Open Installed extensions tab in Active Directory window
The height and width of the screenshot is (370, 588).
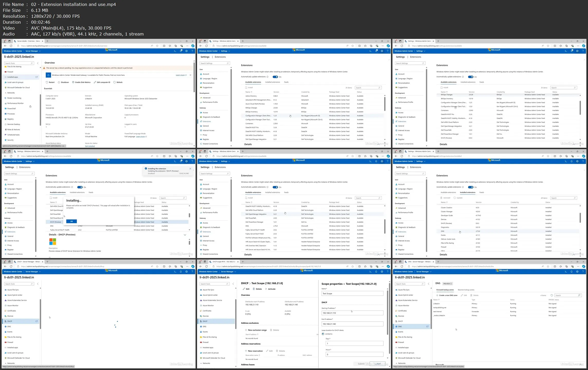[273, 82]
